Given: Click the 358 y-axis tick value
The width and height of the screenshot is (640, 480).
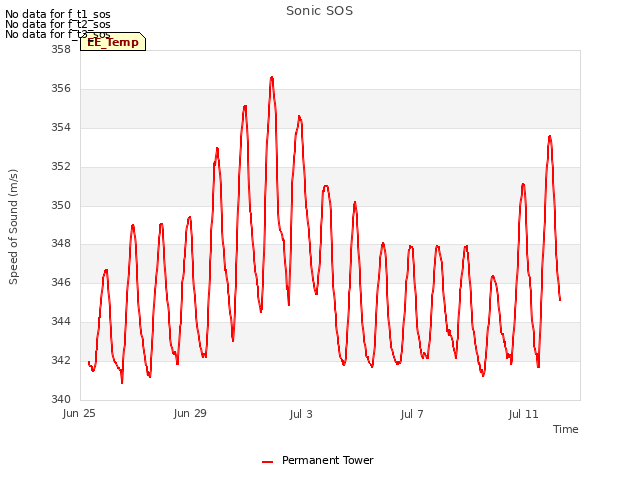Looking at the screenshot, I should (x=61, y=50).
